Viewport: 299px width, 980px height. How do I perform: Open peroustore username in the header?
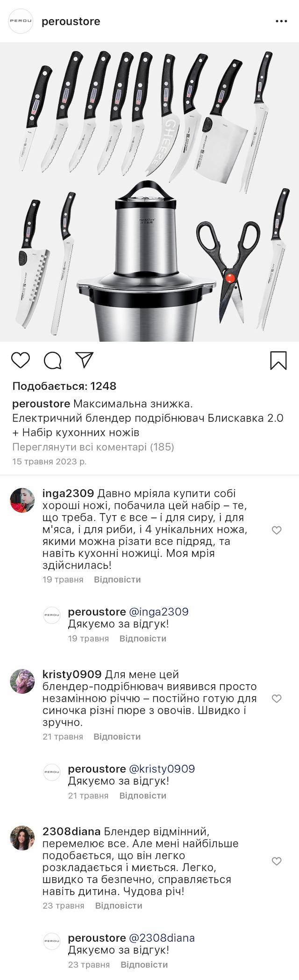pos(71,21)
